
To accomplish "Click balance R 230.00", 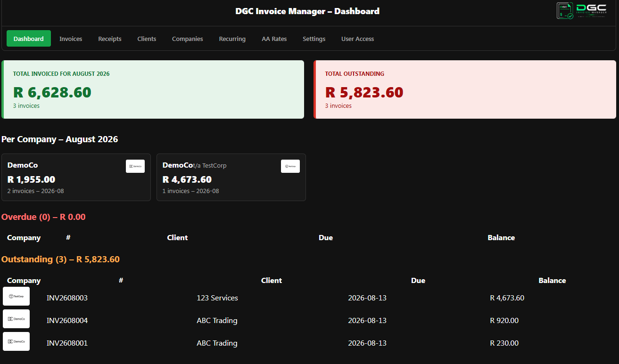I will (504, 343).
